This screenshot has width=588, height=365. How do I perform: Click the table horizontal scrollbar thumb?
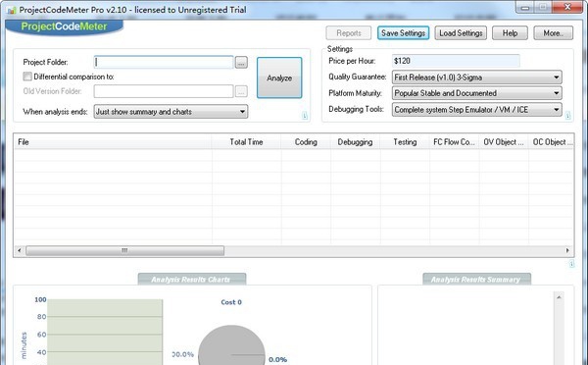[x=124, y=250]
